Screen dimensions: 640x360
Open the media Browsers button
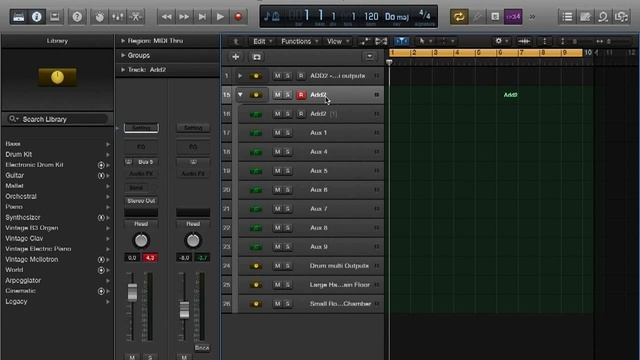[x=621, y=17]
